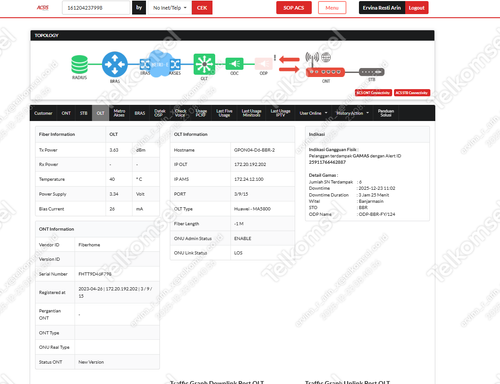This screenshot has width=500, height=384.
Task: Select the IP AMS value 172.24.12.100
Action: tap(249, 179)
